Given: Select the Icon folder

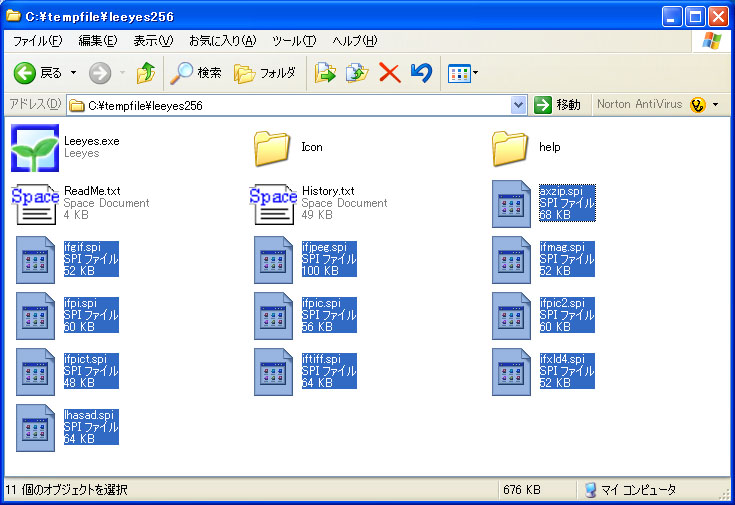Looking at the screenshot, I should [x=272, y=148].
